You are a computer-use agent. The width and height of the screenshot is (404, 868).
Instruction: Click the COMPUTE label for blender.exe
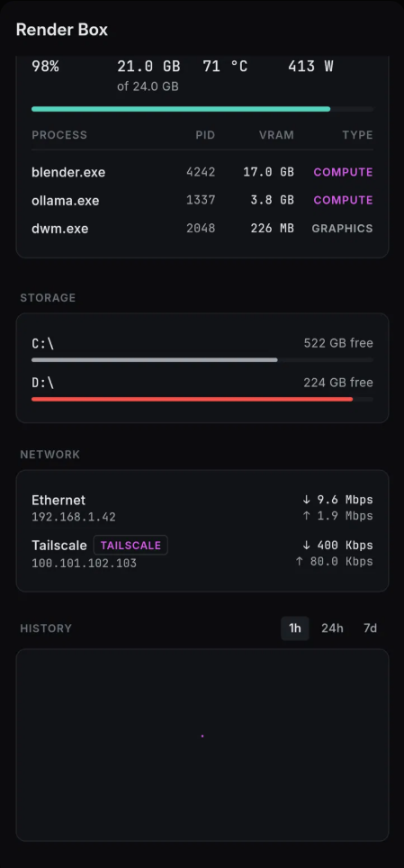coord(343,172)
